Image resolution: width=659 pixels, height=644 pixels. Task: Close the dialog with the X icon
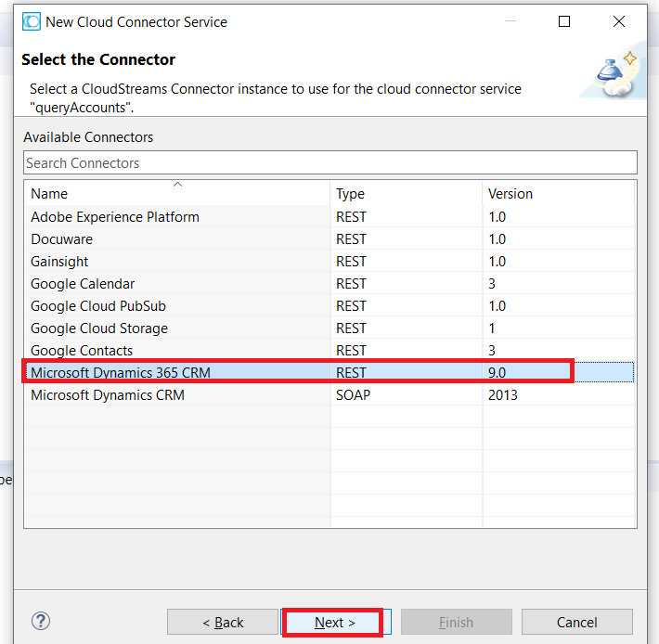[619, 21]
